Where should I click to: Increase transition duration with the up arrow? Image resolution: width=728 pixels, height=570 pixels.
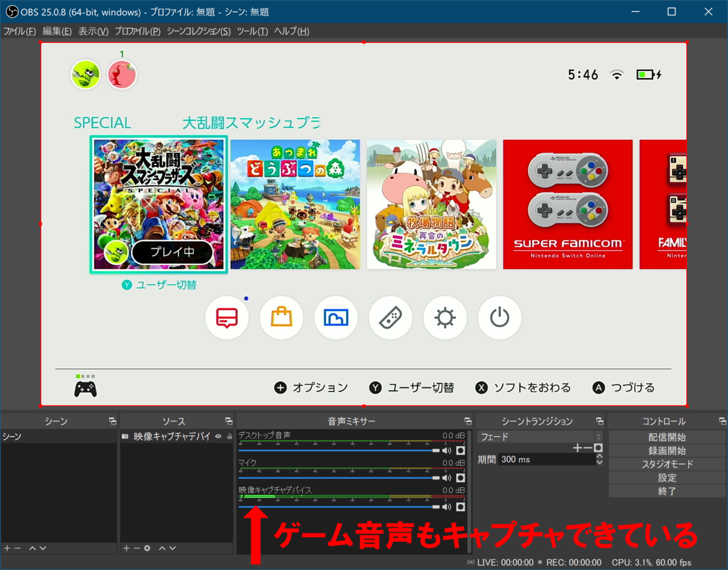click(x=599, y=456)
